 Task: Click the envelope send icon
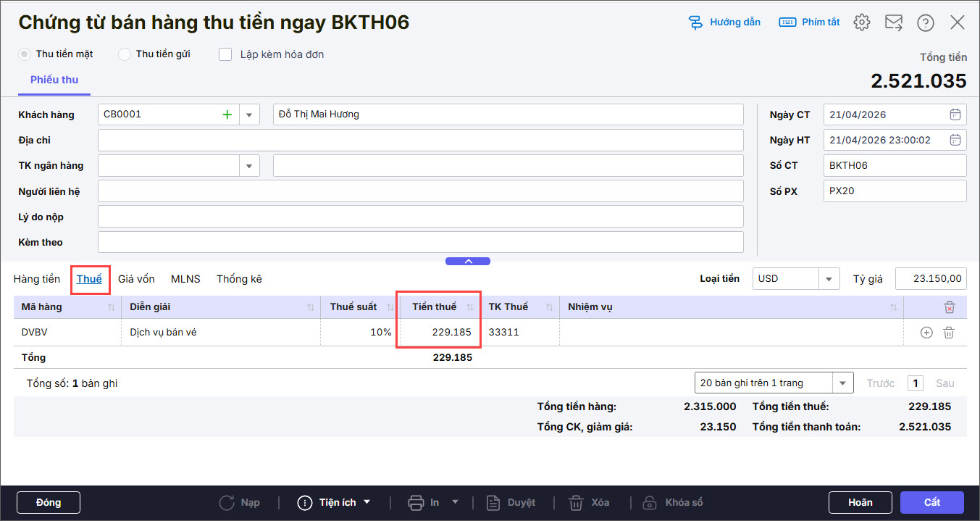[x=893, y=22]
